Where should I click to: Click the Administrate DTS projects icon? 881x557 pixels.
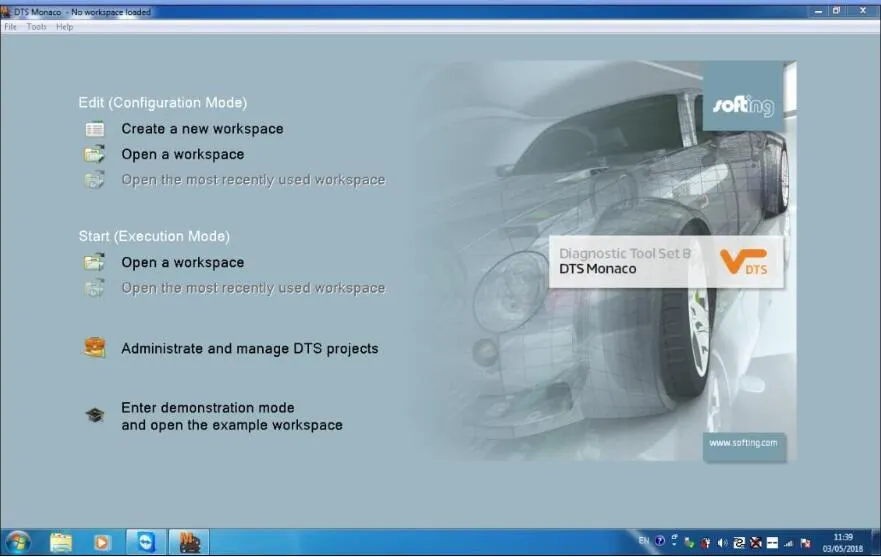coord(94,347)
